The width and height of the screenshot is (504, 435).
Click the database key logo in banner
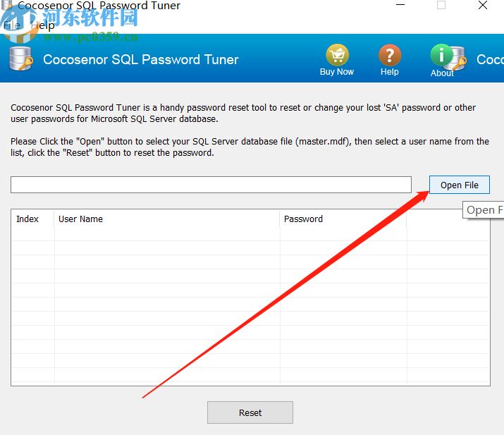21,59
